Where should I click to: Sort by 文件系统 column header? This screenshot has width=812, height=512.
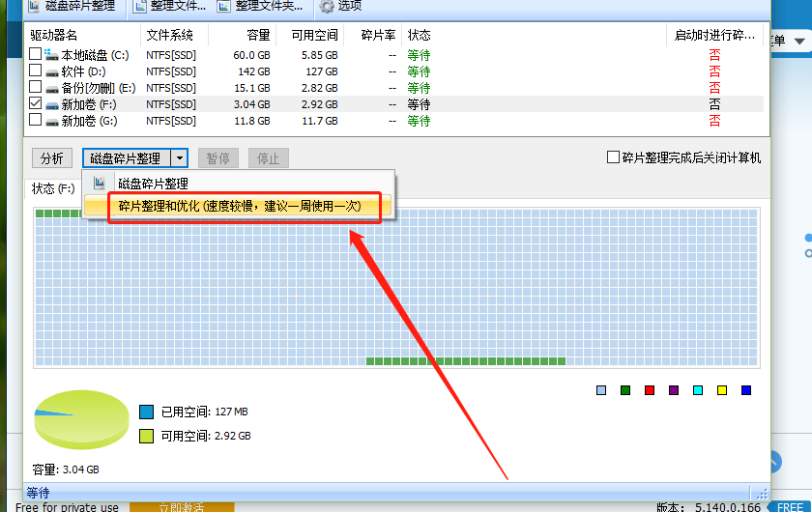[x=174, y=35]
